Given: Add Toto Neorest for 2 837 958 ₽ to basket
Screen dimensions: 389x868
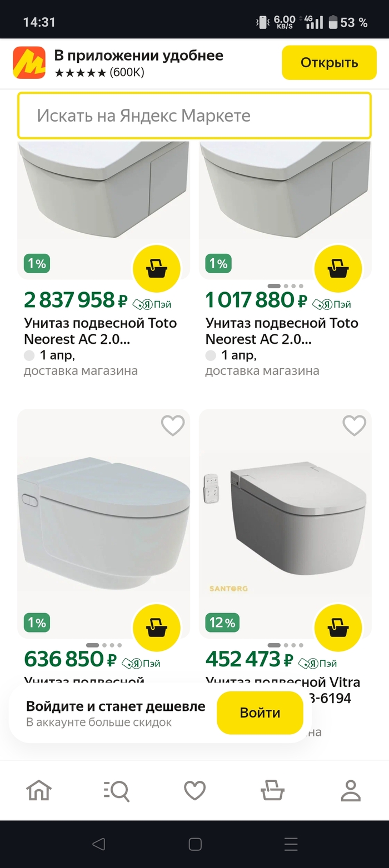Looking at the screenshot, I should pos(156,268).
